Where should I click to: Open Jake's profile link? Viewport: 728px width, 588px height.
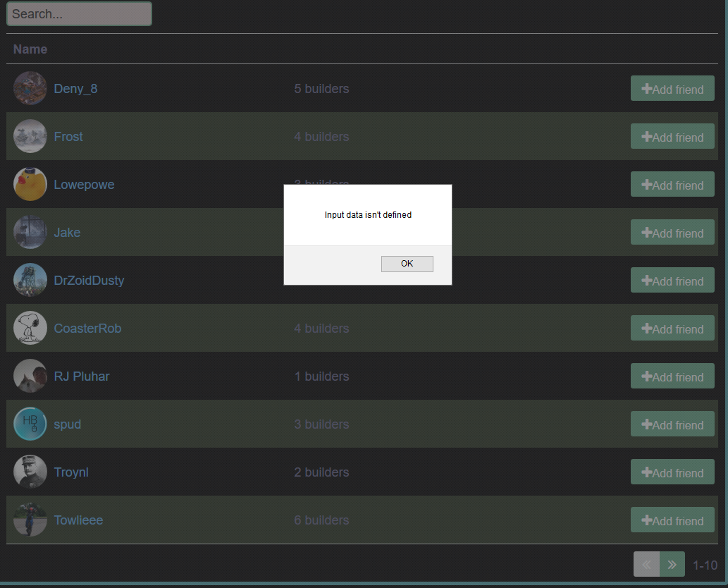68,232
